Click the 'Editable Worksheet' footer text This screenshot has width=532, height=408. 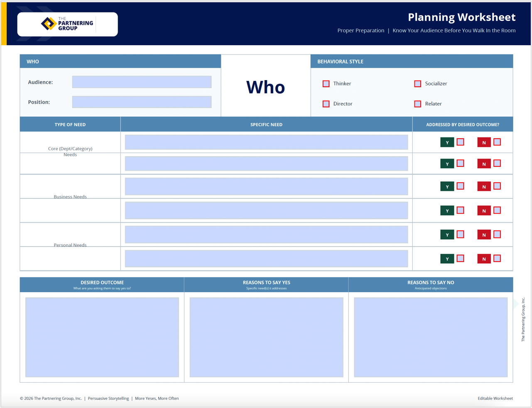495,398
